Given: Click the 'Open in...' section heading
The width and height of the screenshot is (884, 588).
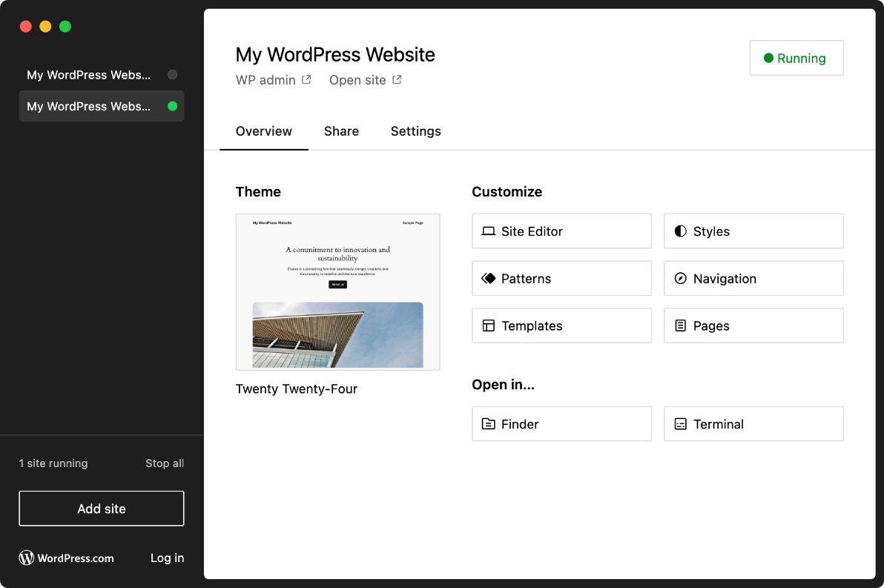Looking at the screenshot, I should 503,385.
